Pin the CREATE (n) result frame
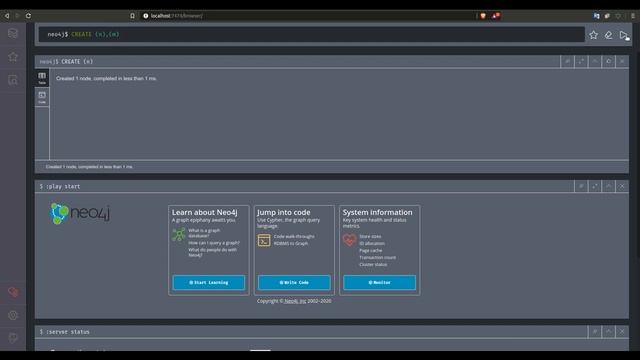 tap(567, 61)
